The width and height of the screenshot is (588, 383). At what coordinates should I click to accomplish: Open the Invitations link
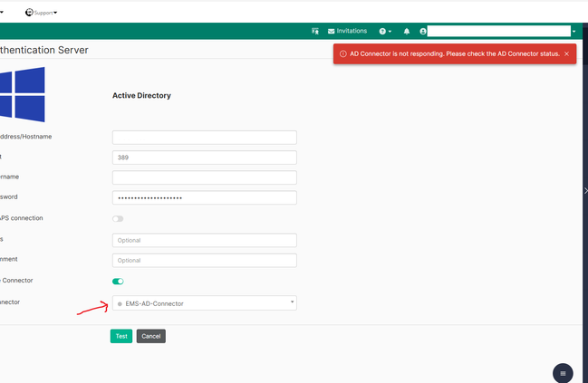[347, 31]
